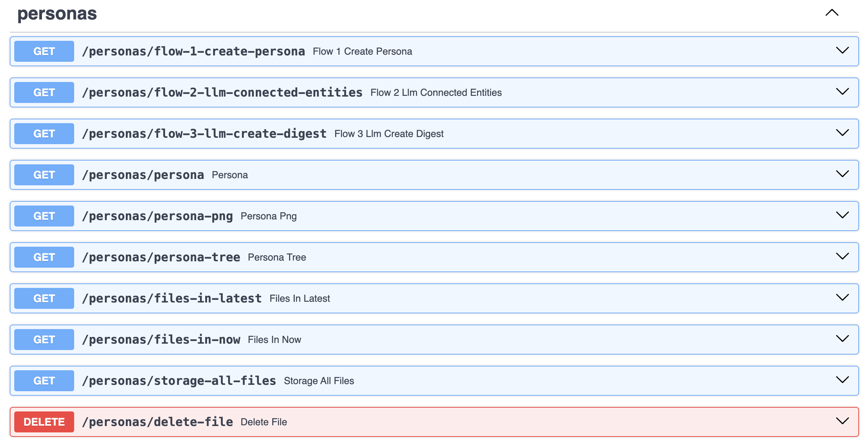Screen dimensions: 868x447
Task: Click GET badge for flow-1-create-persona
Action: 44,51
